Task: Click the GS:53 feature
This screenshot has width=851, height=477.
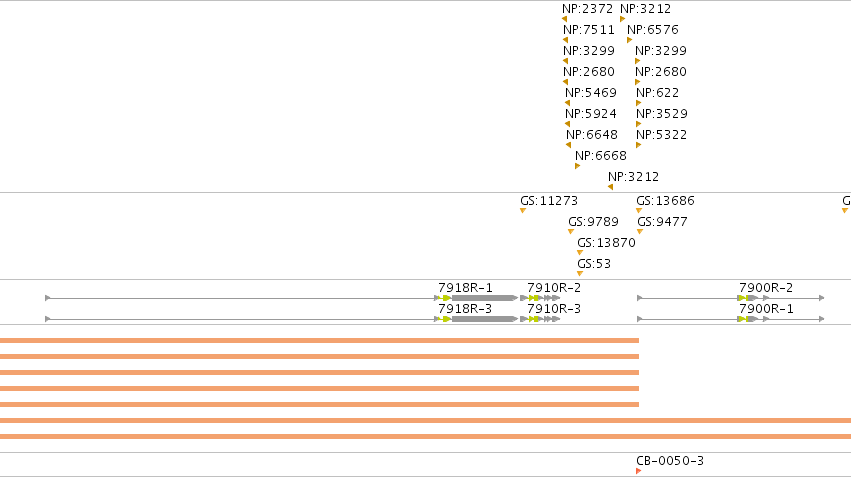Action: (594, 264)
